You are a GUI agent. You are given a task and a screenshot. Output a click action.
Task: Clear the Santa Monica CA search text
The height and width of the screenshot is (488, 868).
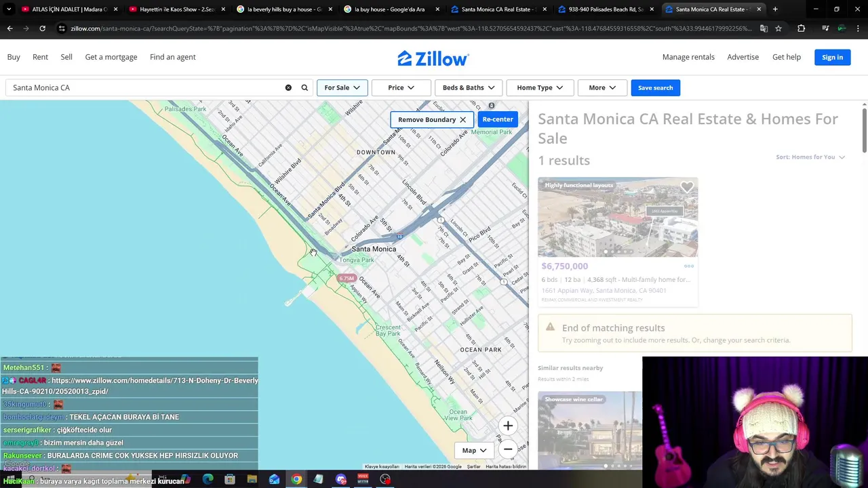(x=288, y=87)
